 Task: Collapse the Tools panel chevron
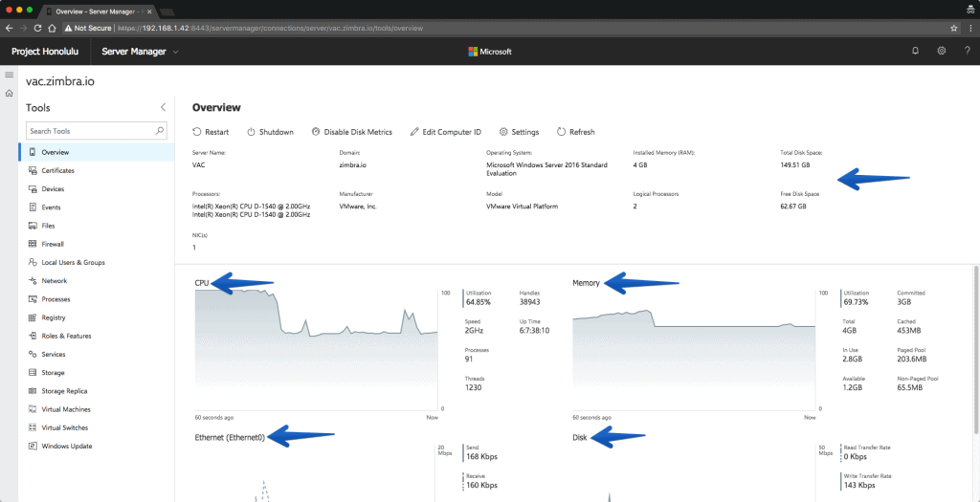pyautogui.click(x=163, y=107)
